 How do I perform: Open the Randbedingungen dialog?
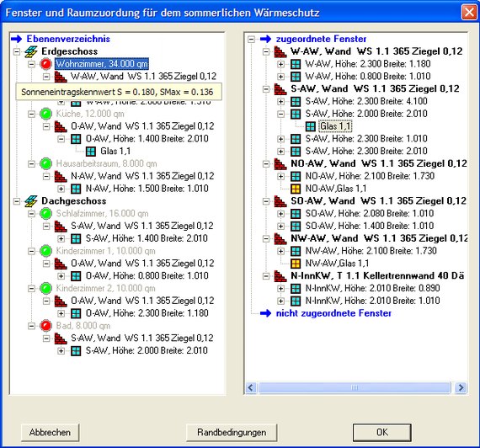pos(232,432)
